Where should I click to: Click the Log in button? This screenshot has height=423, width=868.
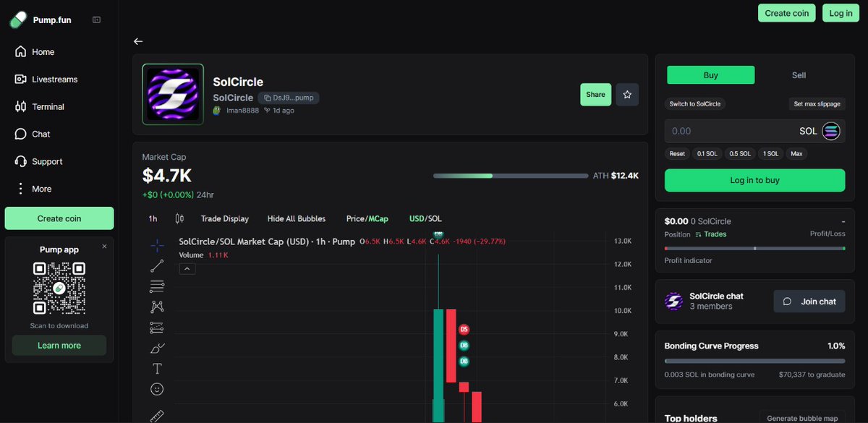[841, 13]
